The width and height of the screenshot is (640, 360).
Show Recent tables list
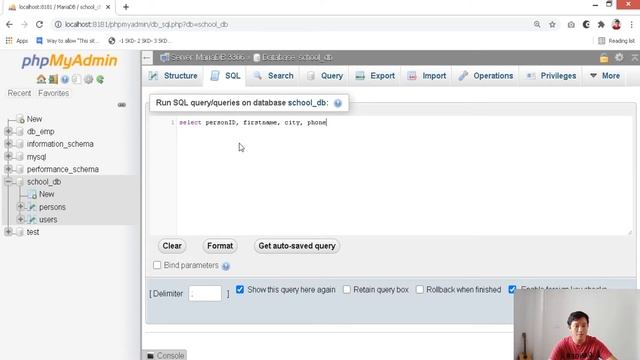tap(19, 93)
